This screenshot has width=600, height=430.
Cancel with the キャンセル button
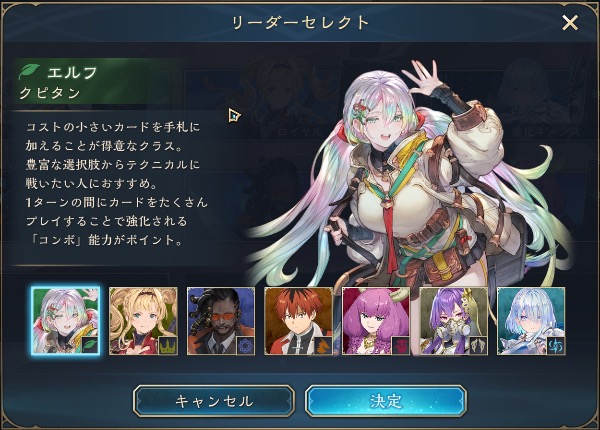pyautogui.click(x=214, y=401)
